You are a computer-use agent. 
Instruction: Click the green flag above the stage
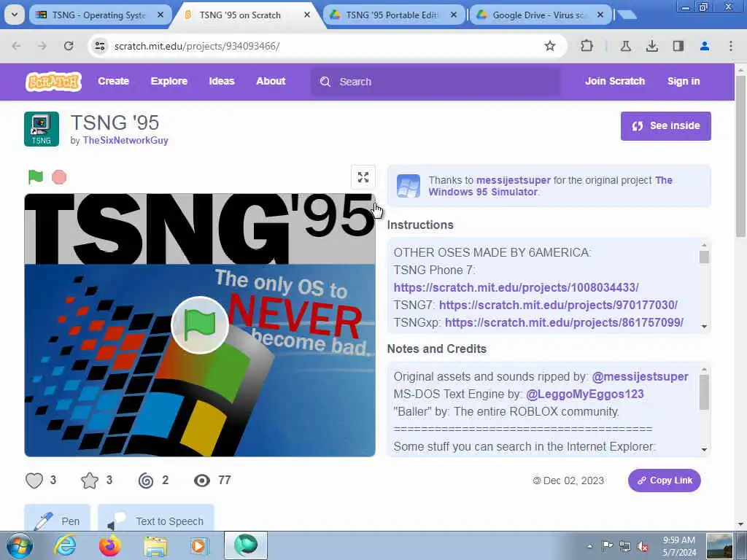[x=36, y=177]
